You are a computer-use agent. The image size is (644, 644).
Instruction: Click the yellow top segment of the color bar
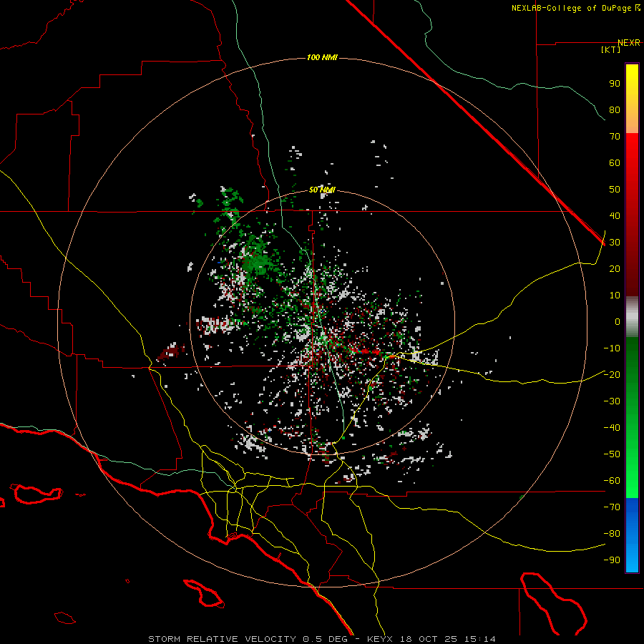(x=632, y=99)
